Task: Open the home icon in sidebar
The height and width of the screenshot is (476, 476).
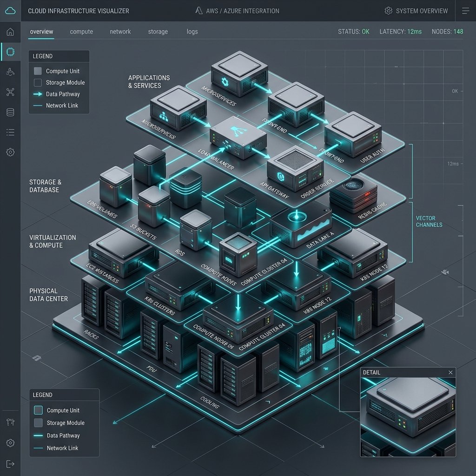Action: pyautogui.click(x=10, y=32)
